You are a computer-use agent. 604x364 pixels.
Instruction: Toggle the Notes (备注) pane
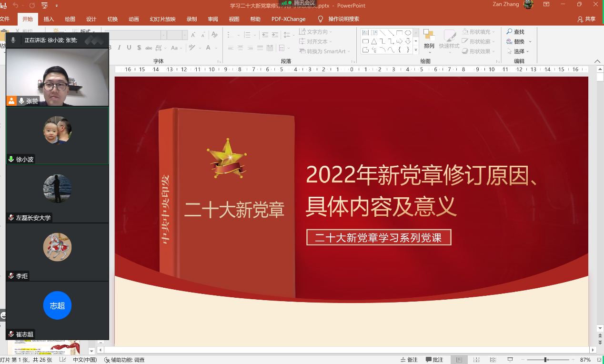point(409,360)
